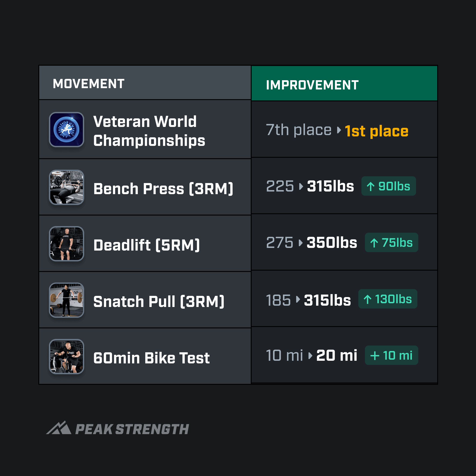Viewport: 476px width, 476px height.
Task: Select the Veteran World Championships title
Action: click(x=149, y=131)
